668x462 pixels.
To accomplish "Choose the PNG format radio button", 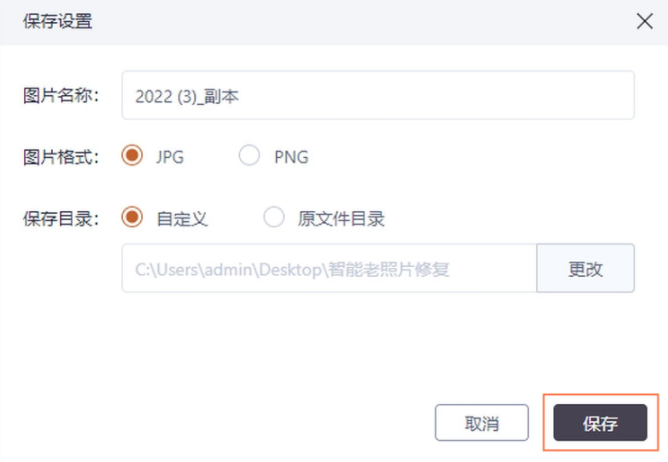I will pyautogui.click(x=249, y=156).
